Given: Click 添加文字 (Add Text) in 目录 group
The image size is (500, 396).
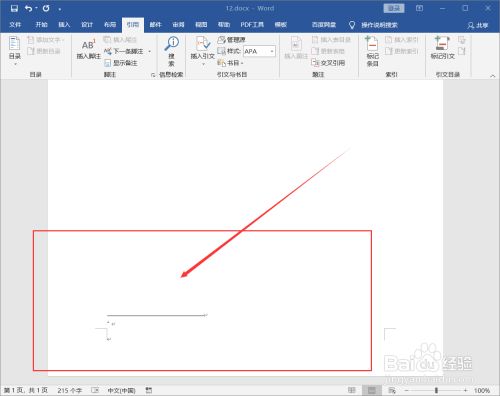Looking at the screenshot, I should [x=46, y=40].
